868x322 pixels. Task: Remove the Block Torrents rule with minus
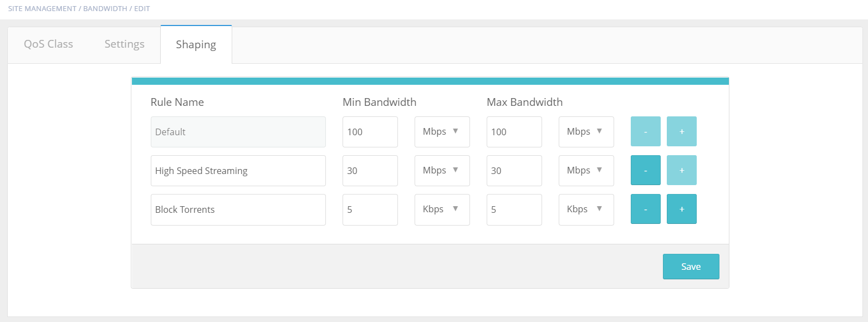(646, 209)
